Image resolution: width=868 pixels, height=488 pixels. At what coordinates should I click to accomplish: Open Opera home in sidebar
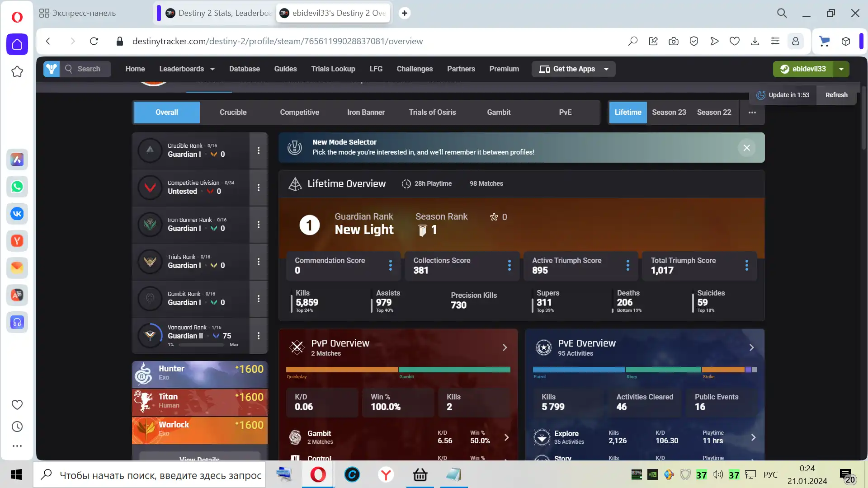(17, 44)
